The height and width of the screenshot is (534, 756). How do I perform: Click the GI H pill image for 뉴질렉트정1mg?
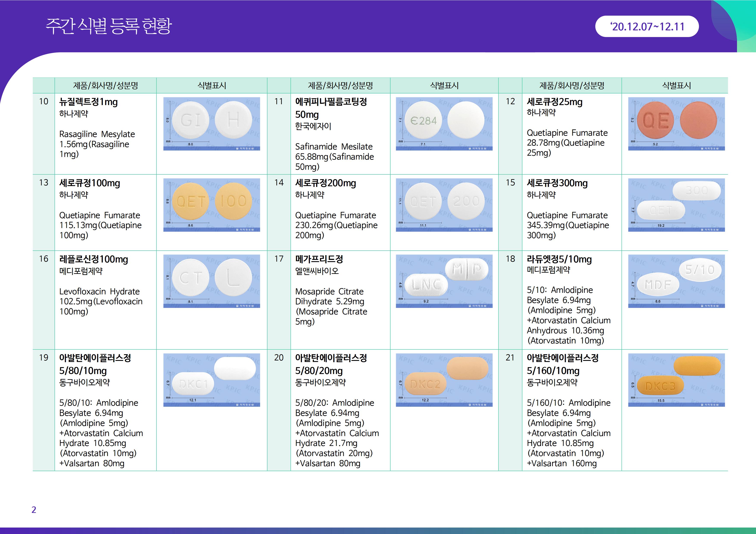coord(211,123)
